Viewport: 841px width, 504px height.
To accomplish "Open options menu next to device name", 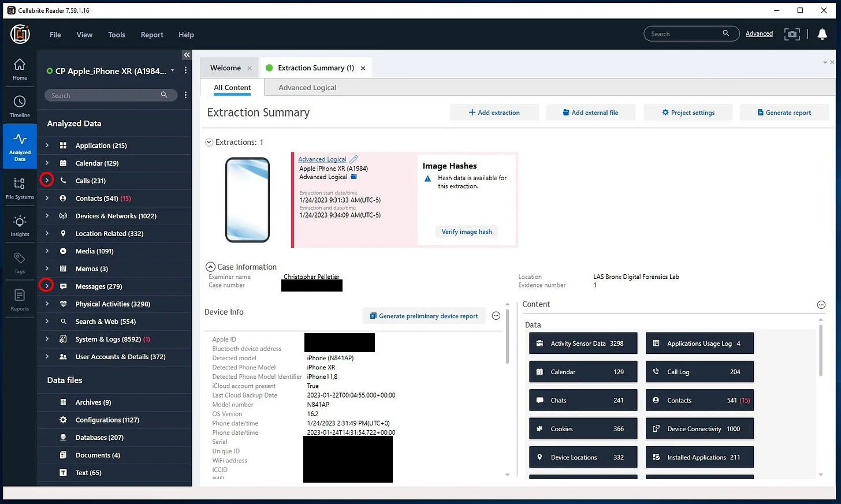I will [185, 70].
